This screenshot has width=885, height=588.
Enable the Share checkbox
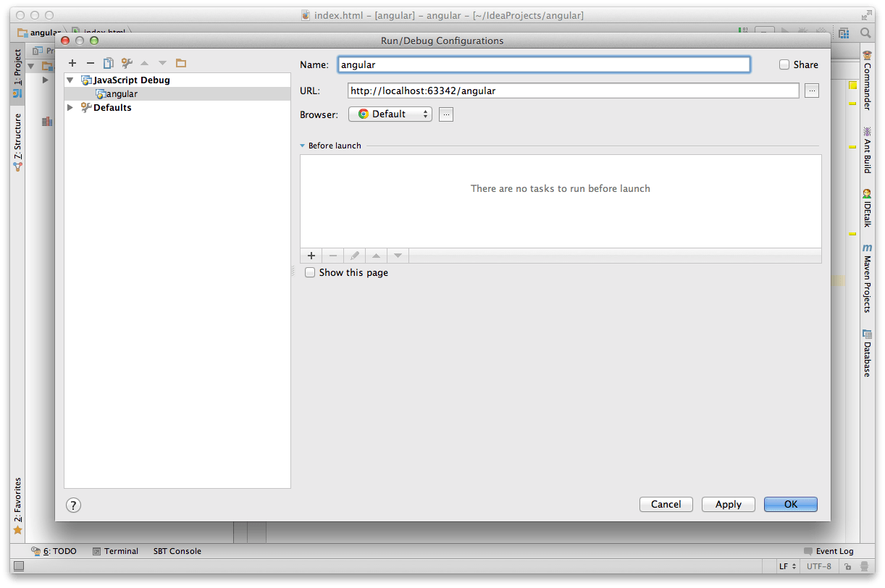click(x=784, y=64)
